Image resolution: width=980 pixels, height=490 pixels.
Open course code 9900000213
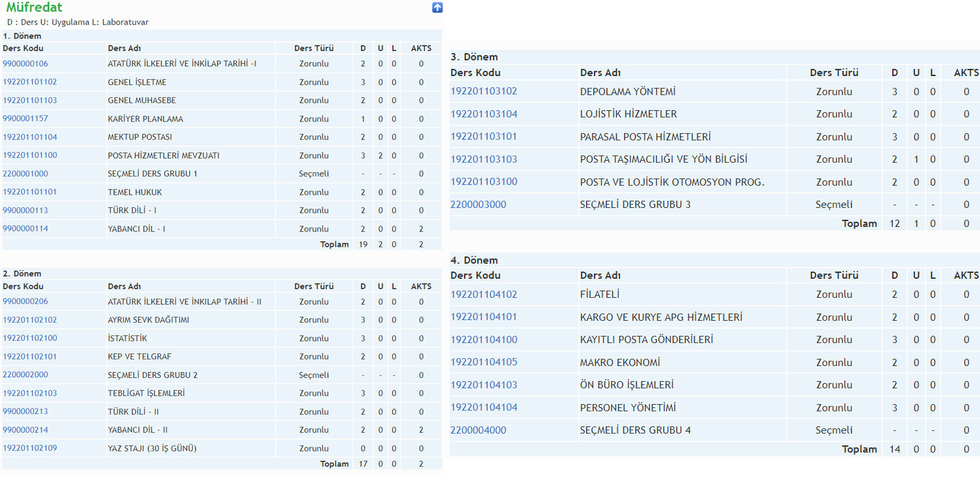26,411
